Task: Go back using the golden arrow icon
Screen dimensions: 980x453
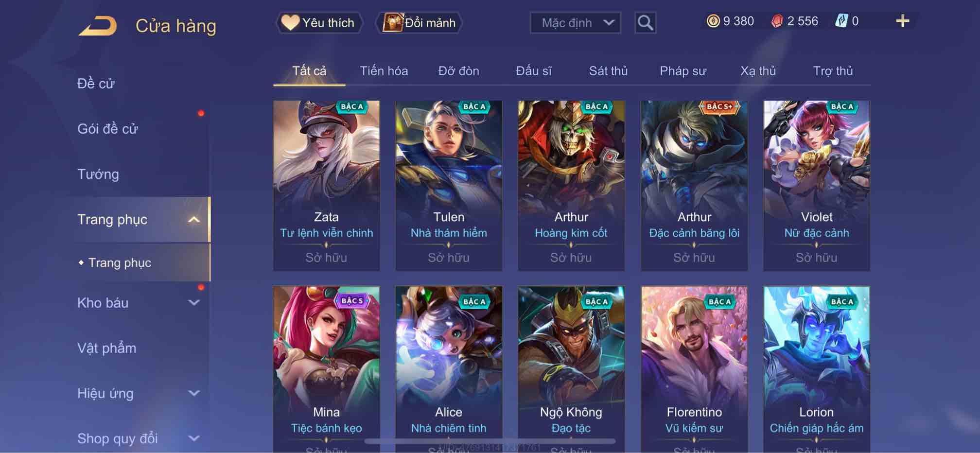Action: (x=98, y=26)
